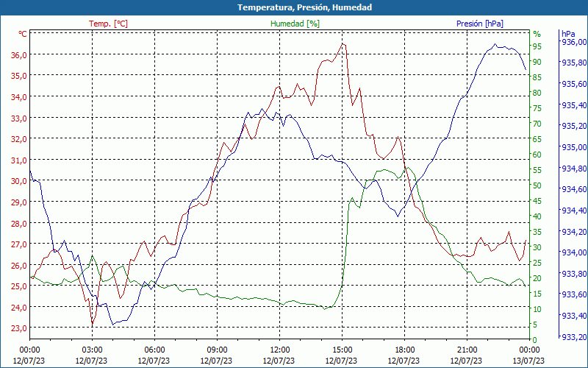Click the '75' humidity axis value

coord(537,108)
